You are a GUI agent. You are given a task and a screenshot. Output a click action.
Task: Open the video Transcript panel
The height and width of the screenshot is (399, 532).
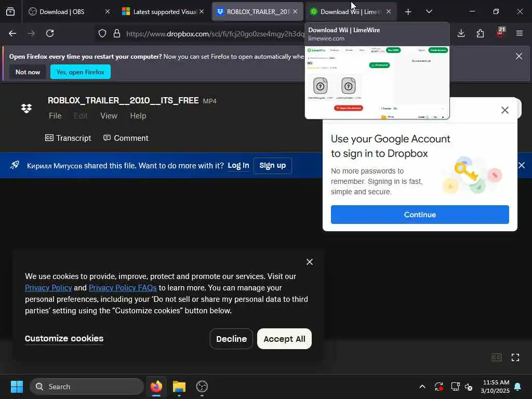68,138
